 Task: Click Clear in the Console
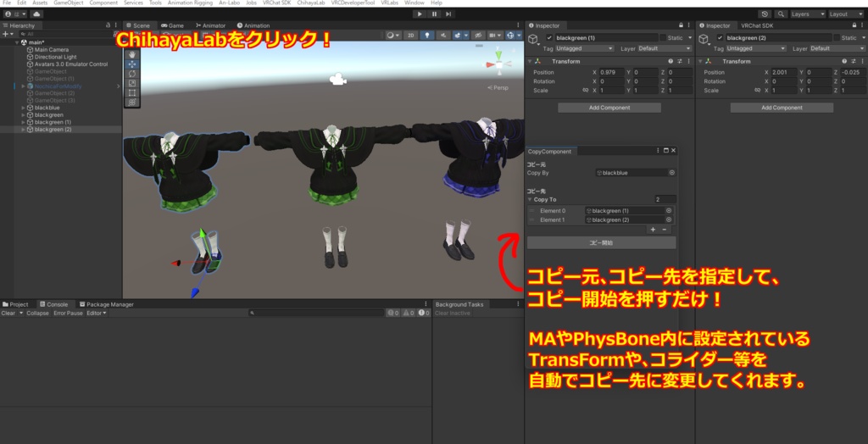pyautogui.click(x=8, y=314)
